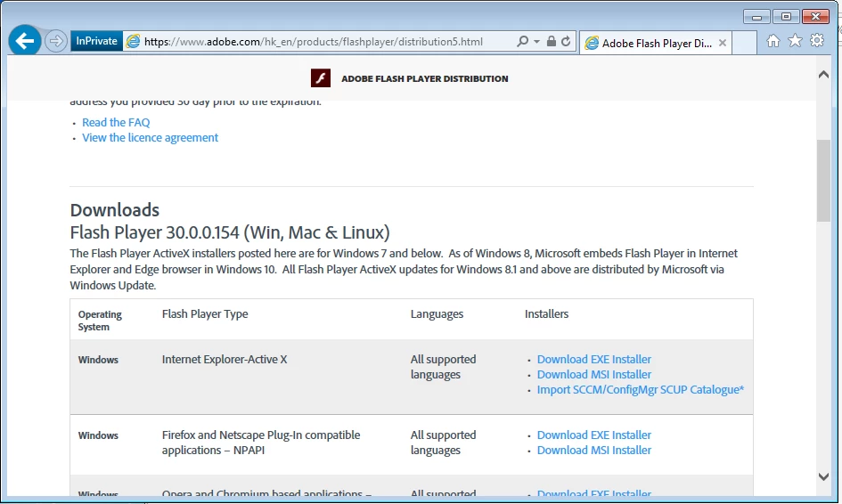Click the Internet Explorer-Active X cell
Viewport: 842px width, 504px height.
tap(225, 359)
